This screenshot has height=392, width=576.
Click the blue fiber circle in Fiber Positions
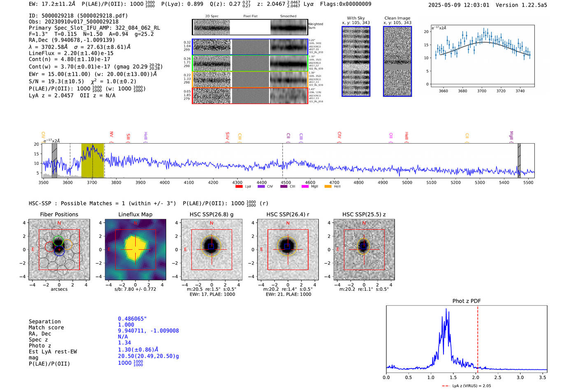[x=59, y=251]
